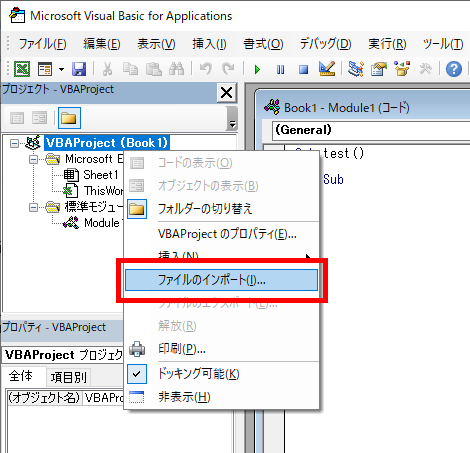Open Properties Window toolbar icon
470x453 pixels.
tap(379, 69)
